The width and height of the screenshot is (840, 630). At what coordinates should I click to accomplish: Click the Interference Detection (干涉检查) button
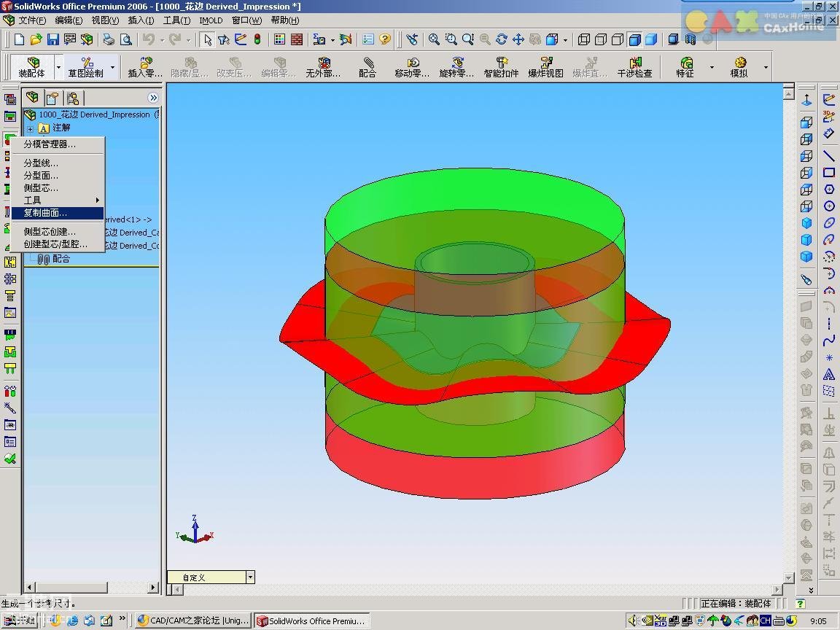(634, 67)
